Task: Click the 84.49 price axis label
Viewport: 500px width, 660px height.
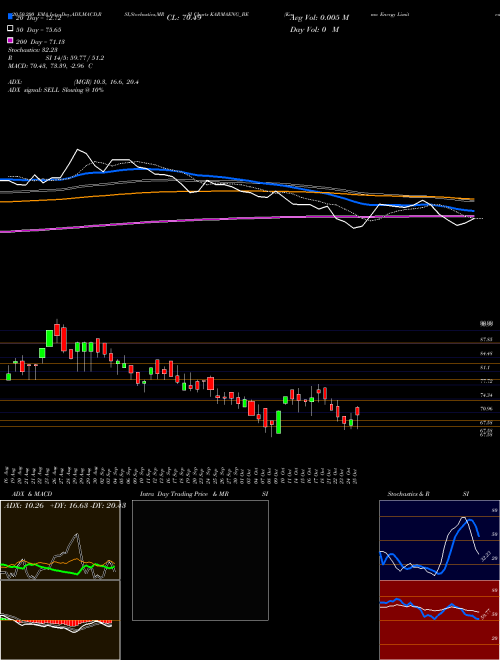Action: pos(487,354)
